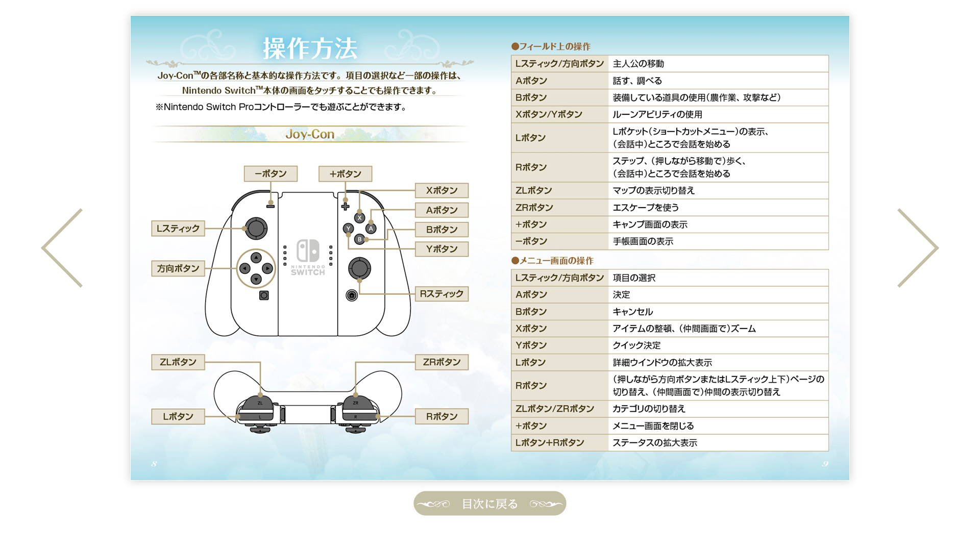Click the ZLボタン label in diagram
Screen dimensions: 980x551
tap(178, 362)
